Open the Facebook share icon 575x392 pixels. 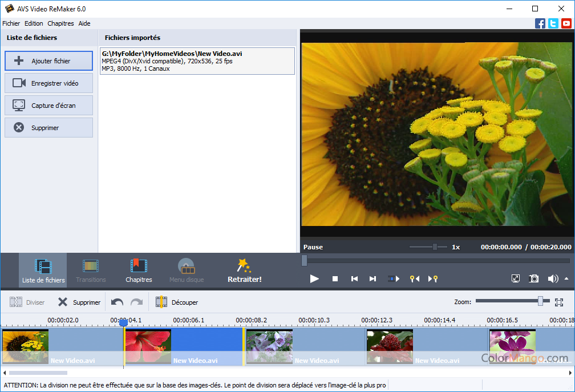coord(540,23)
